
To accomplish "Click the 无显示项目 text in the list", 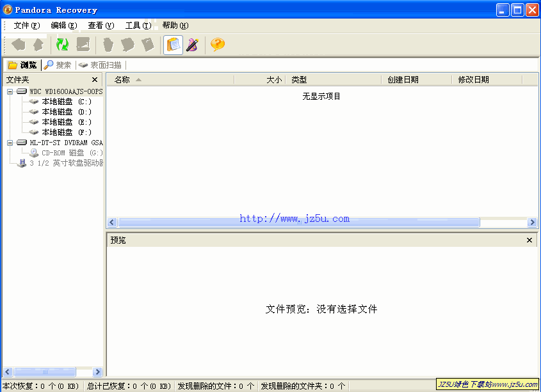I will click(321, 97).
